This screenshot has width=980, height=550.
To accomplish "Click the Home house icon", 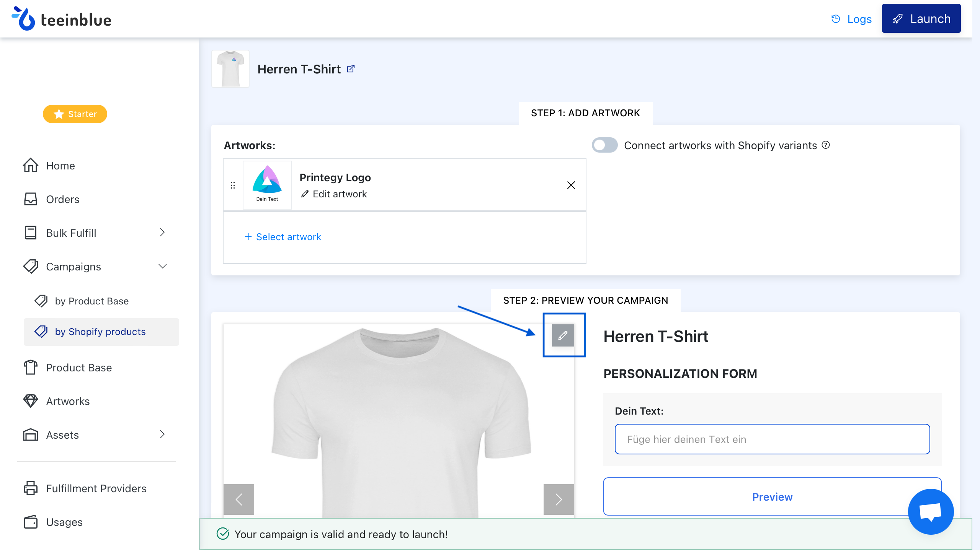I will pos(30,165).
